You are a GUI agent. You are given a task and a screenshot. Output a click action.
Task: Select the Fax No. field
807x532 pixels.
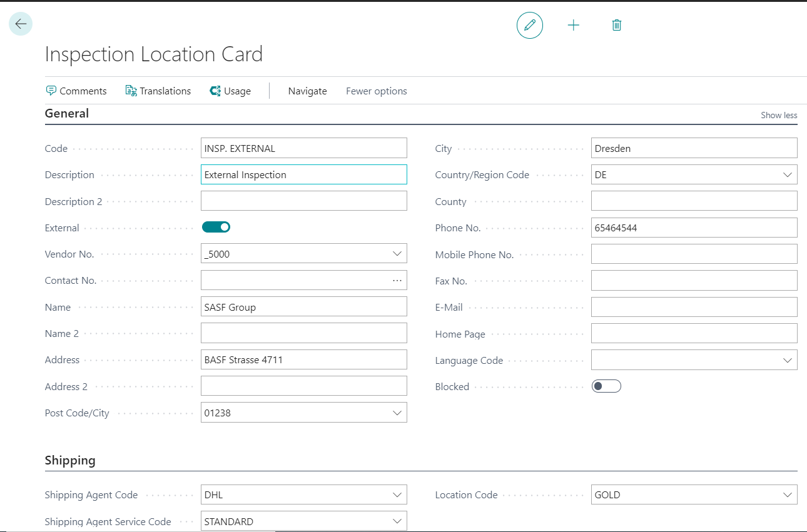pyautogui.click(x=694, y=281)
